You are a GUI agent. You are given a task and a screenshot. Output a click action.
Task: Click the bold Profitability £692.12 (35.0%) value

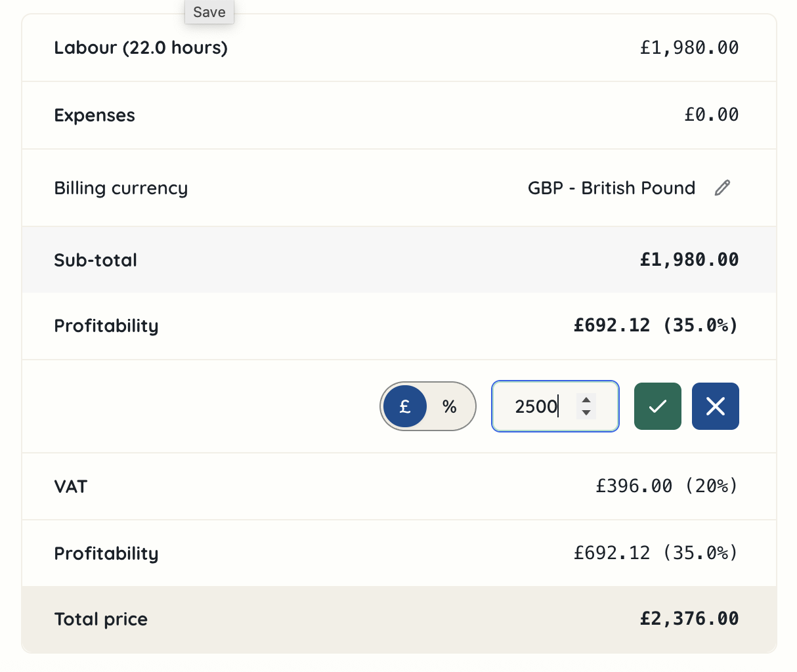coord(655,325)
